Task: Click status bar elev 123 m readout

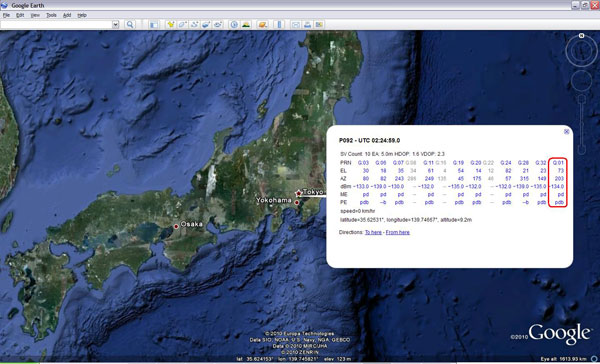Action: 338,359
